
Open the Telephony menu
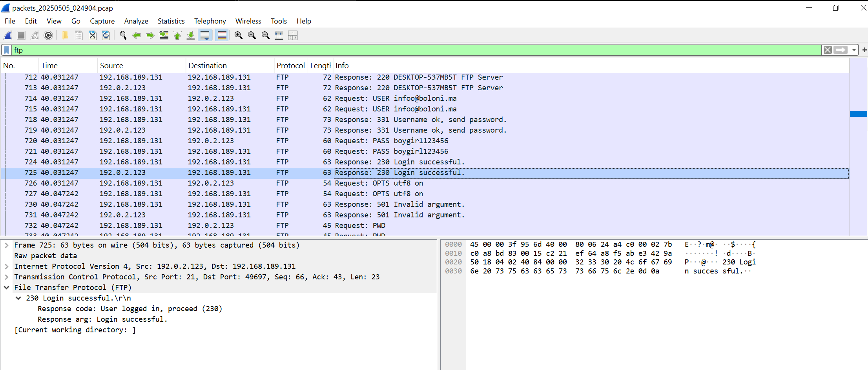210,21
